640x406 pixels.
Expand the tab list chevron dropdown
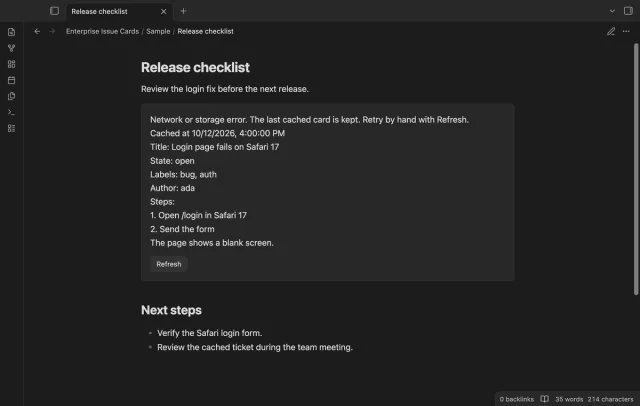click(x=612, y=11)
